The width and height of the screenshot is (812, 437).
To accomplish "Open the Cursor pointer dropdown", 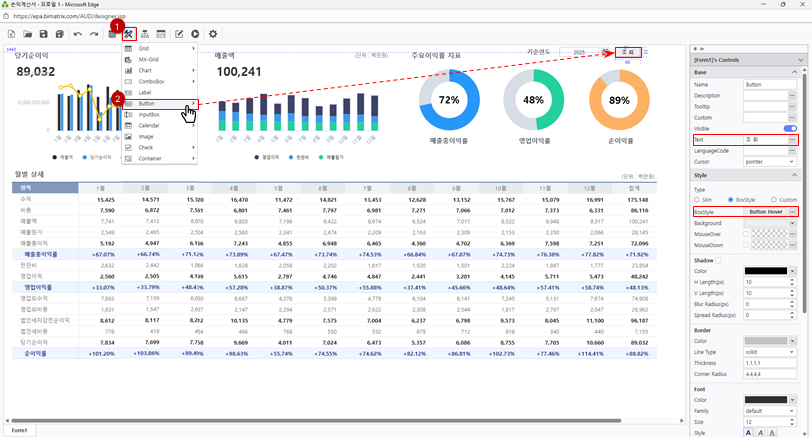I will pyautogui.click(x=772, y=161).
